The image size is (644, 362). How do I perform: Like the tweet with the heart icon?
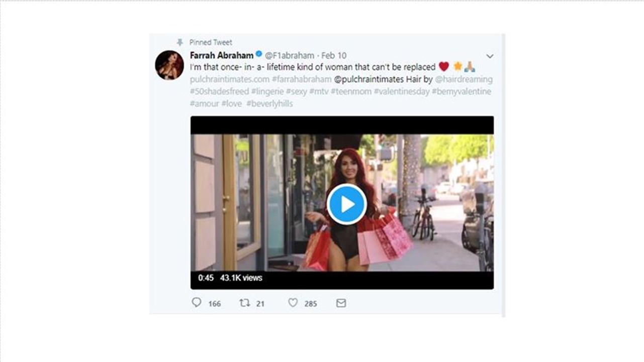[x=293, y=303]
